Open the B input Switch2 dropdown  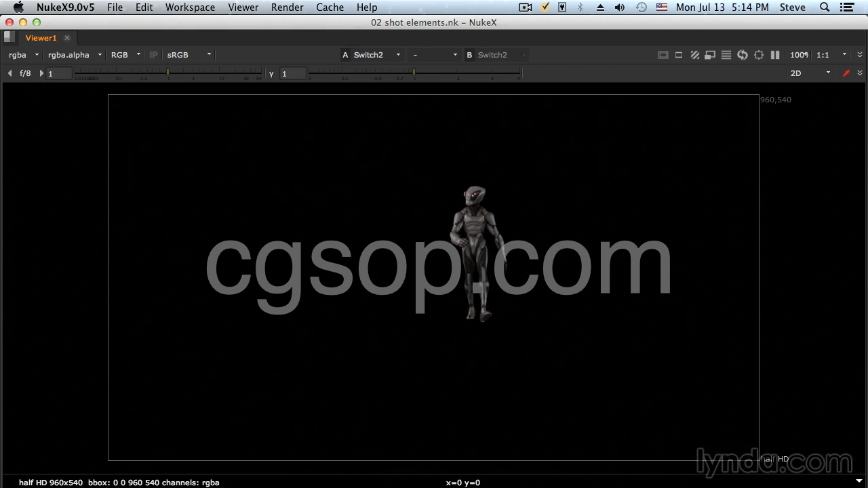[502, 55]
